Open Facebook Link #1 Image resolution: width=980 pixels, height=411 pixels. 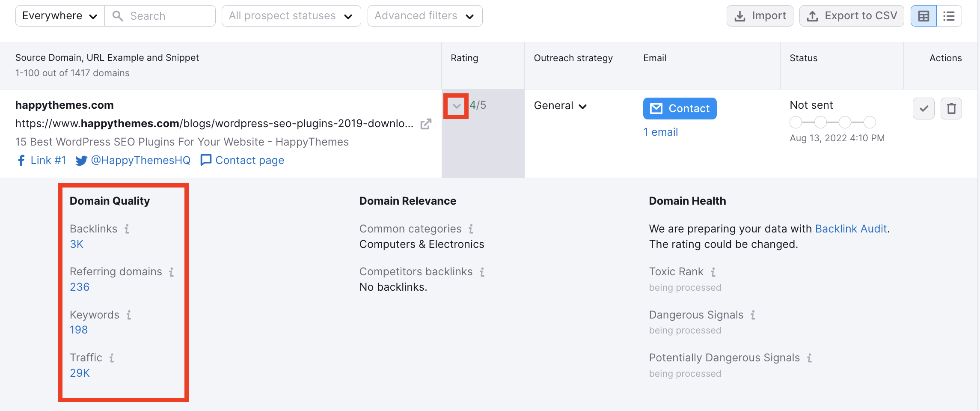click(48, 160)
